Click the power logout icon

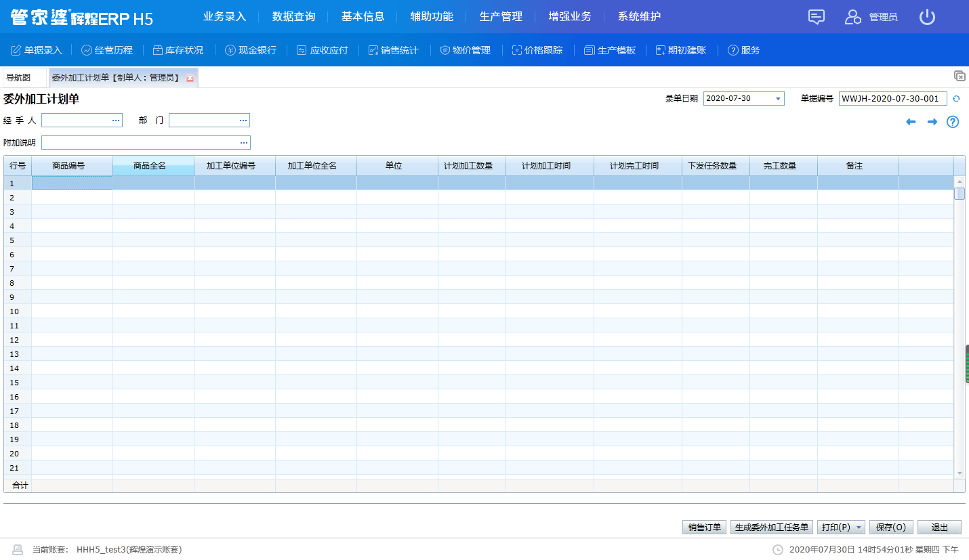[927, 17]
